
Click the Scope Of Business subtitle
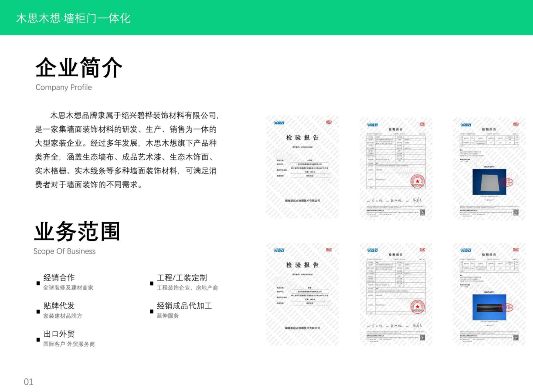click(65, 251)
